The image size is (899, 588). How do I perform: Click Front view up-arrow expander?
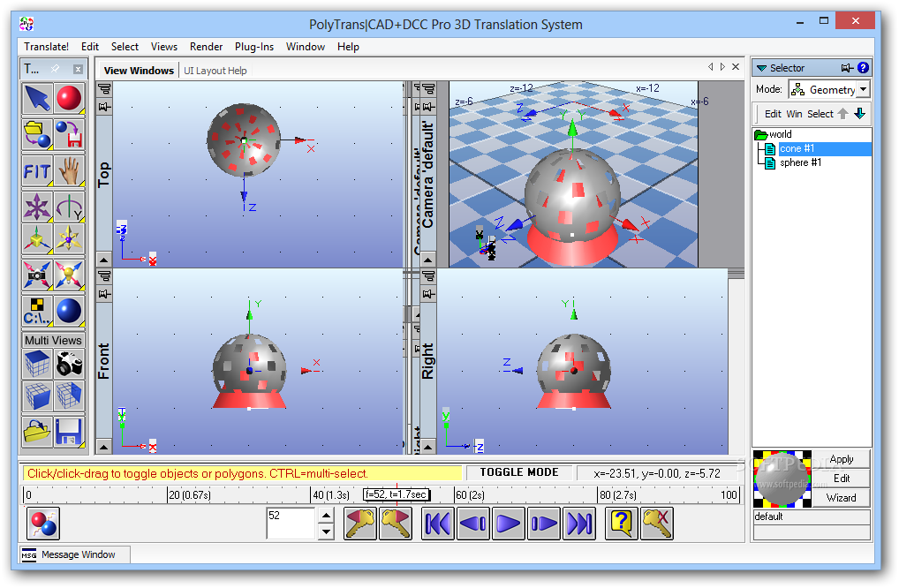tap(104, 447)
